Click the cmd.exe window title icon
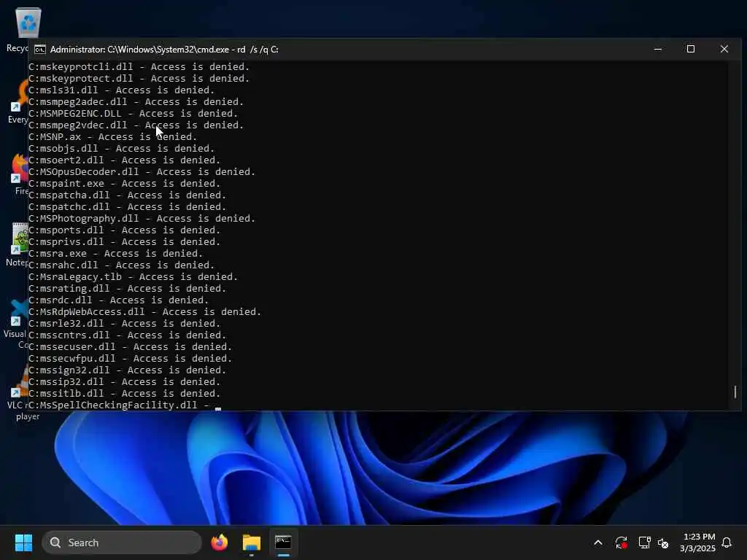This screenshot has width=747, height=560. [40, 50]
